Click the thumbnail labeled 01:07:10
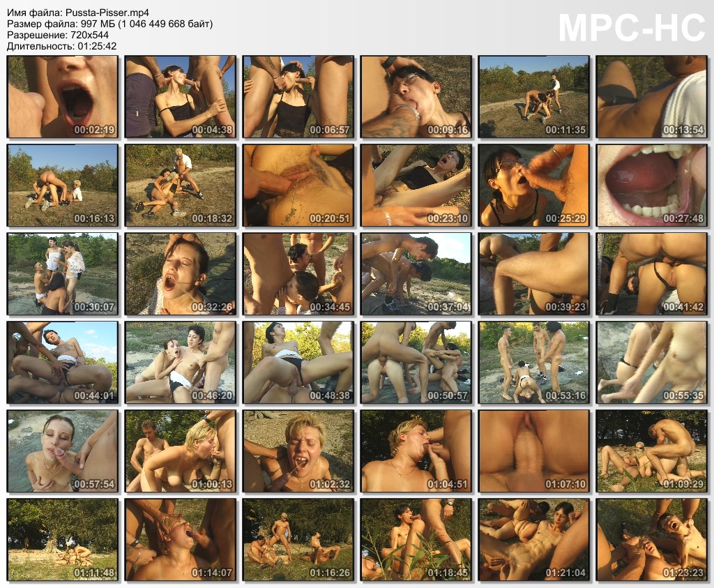 click(533, 451)
